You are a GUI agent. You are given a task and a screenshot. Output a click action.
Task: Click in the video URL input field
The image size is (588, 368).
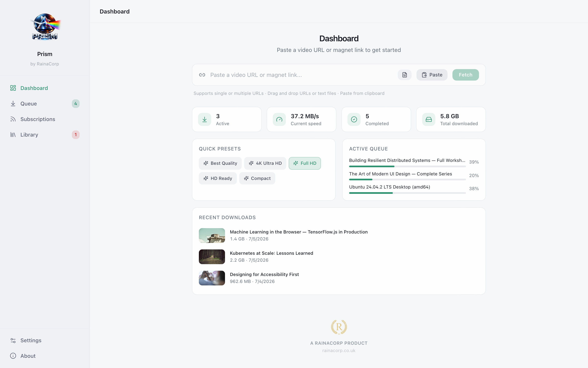coord(301,75)
